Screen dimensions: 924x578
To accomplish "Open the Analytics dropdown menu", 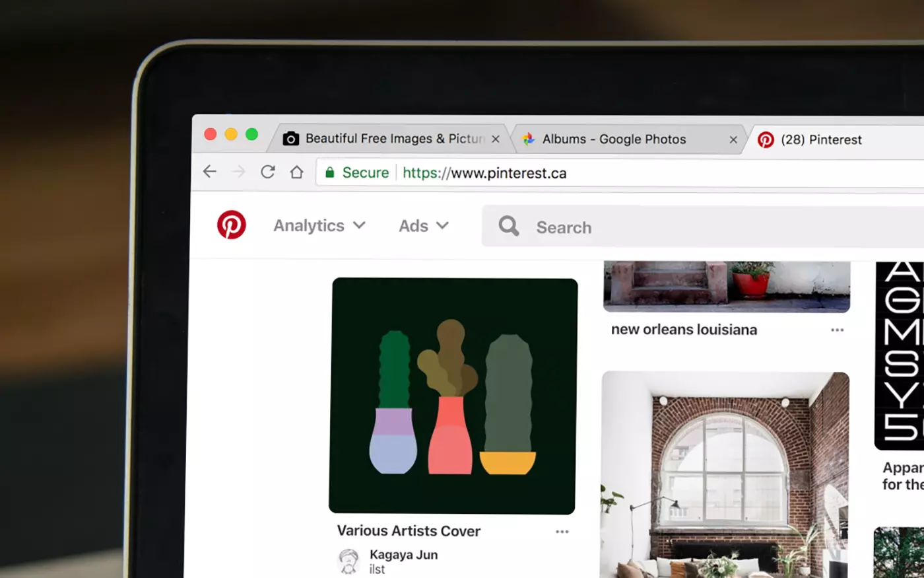I will point(319,226).
